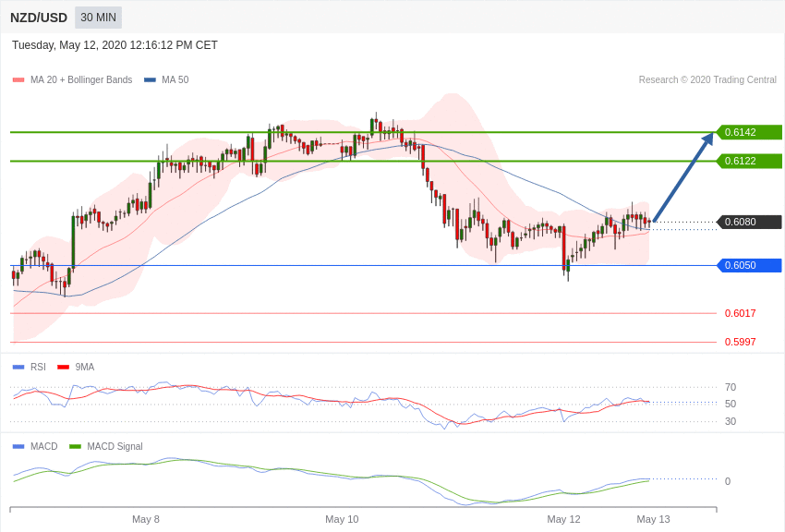Click the MA 20 + Bollinger Bands legend label

tap(81, 79)
